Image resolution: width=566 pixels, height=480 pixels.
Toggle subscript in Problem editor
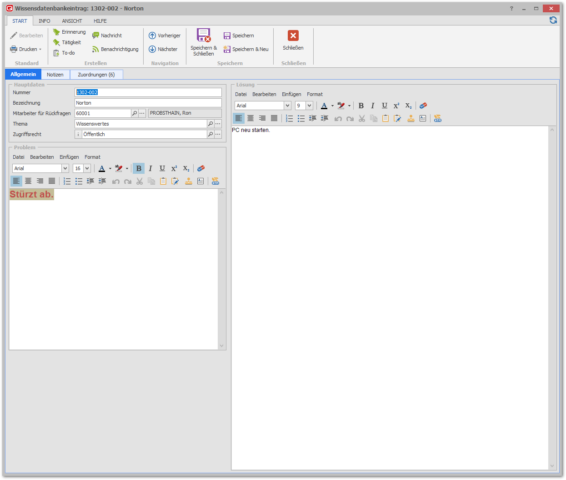pyautogui.click(x=186, y=168)
